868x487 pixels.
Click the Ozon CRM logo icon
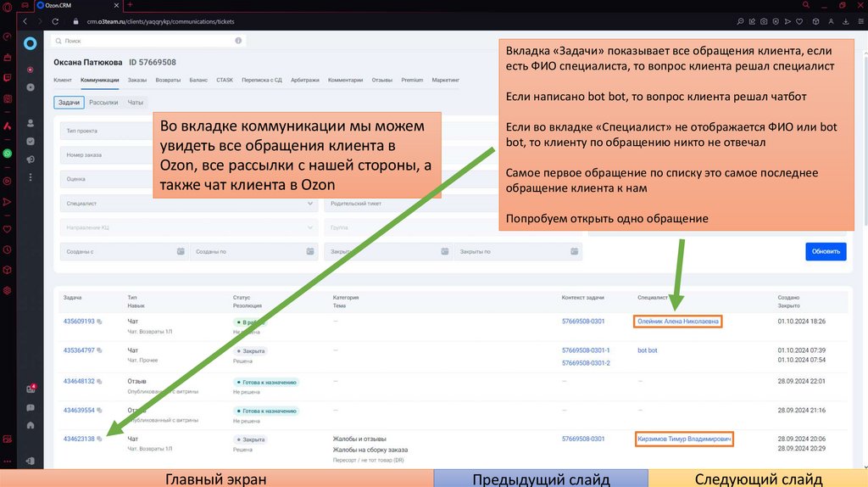pos(30,43)
